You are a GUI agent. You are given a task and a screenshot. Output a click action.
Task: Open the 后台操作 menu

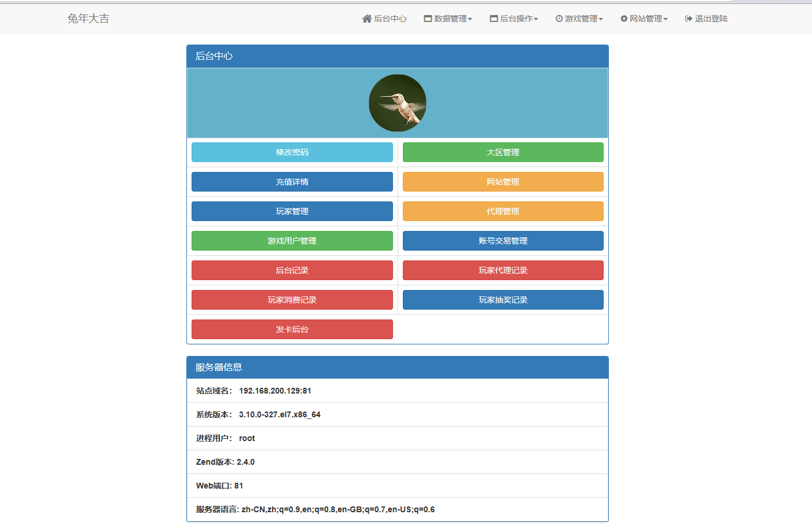click(514, 19)
